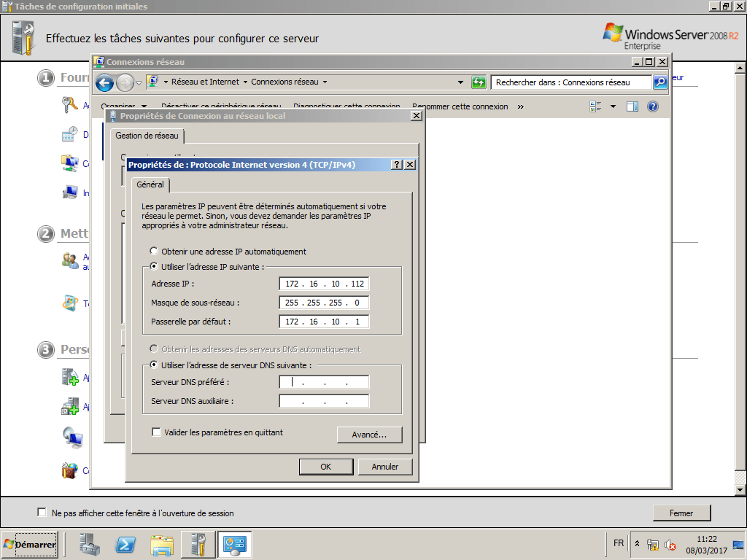Open the Help question mark icon
The image size is (747, 560).
tap(652, 106)
